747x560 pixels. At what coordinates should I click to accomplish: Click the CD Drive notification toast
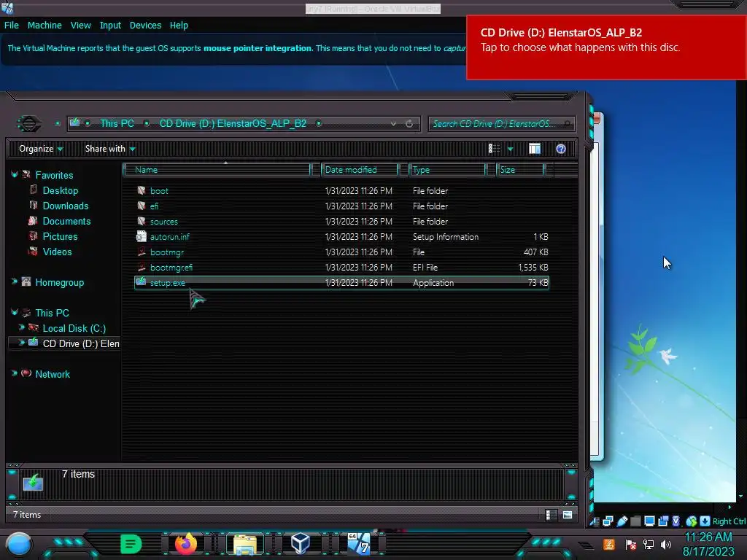click(606, 47)
